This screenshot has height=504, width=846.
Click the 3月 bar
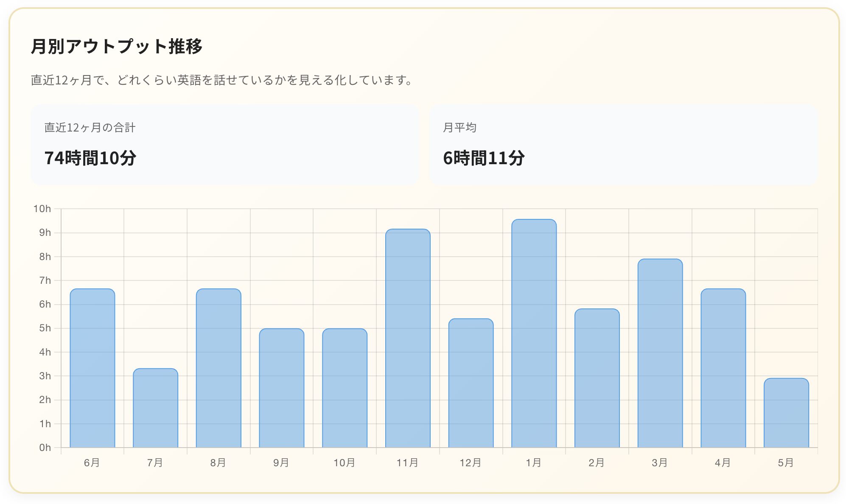coord(660,353)
